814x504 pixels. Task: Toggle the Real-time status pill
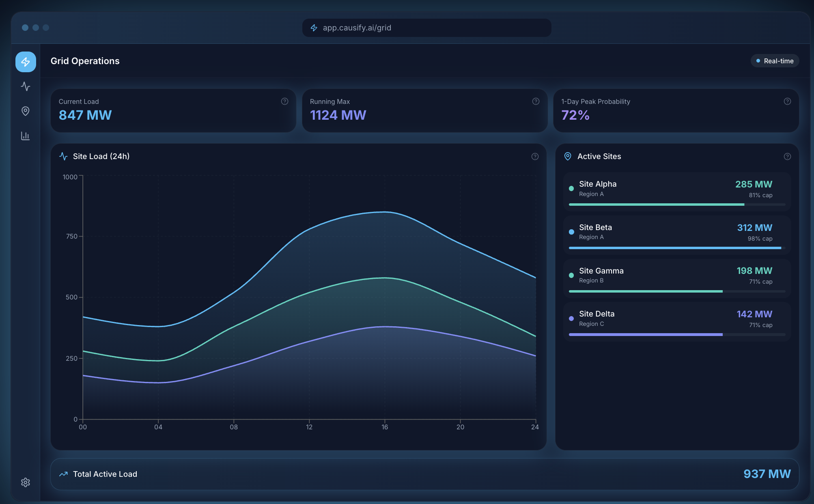tap(775, 61)
